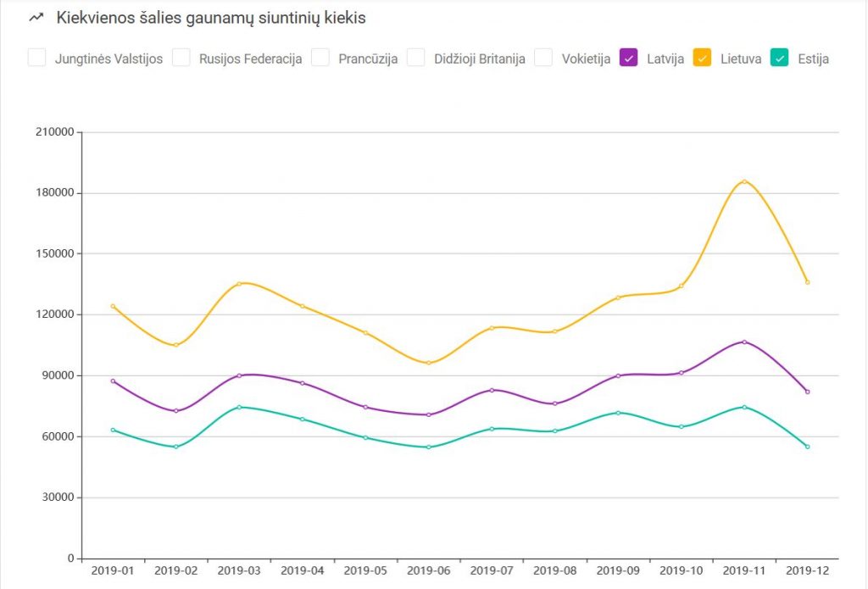Click Lietuva peak data point at 2019-11
The image size is (868, 589).
(x=744, y=181)
